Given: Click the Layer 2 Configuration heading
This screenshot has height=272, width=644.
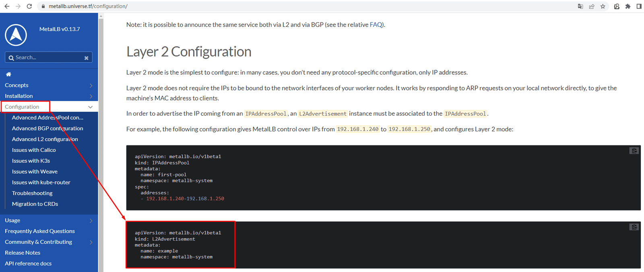Looking at the screenshot, I should tap(189, 52).
